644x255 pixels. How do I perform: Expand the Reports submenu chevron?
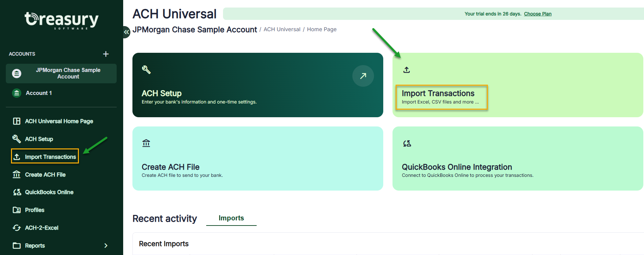click(106, 246)
